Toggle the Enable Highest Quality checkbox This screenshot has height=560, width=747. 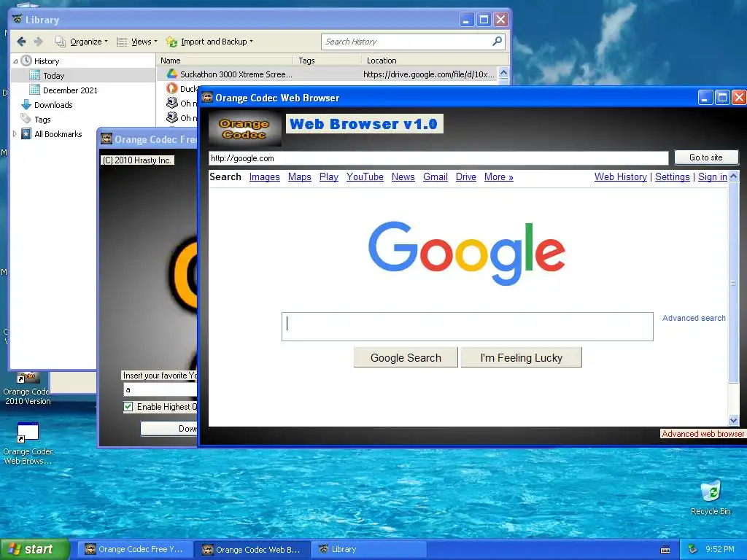[x=128, y=407]
